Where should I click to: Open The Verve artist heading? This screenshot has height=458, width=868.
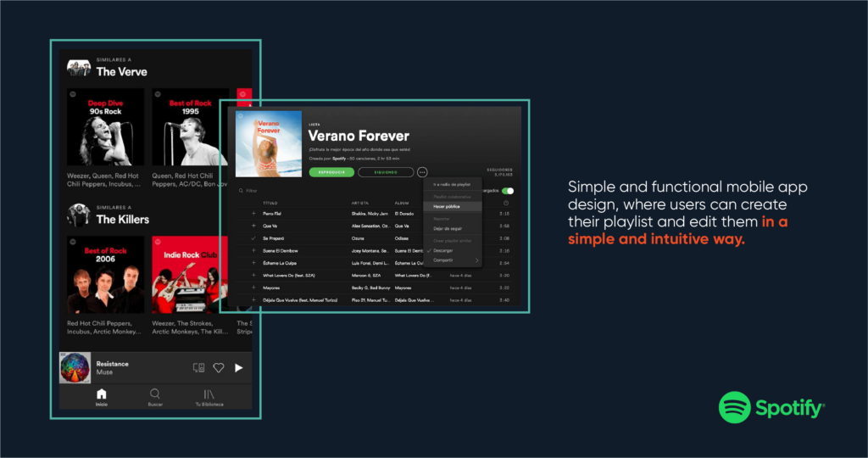click(122, 71)
